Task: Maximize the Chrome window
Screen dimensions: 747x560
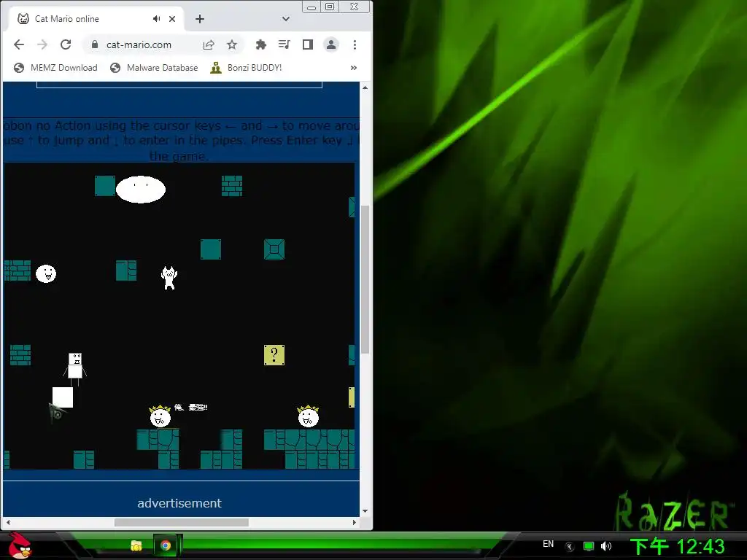Action: pyautogui.click(x=329, y=7)
